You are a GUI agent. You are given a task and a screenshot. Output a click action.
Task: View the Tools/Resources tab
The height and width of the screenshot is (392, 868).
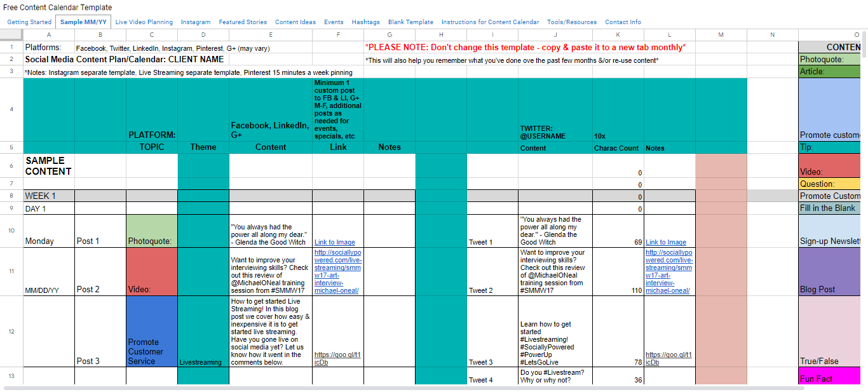point(572,22)
